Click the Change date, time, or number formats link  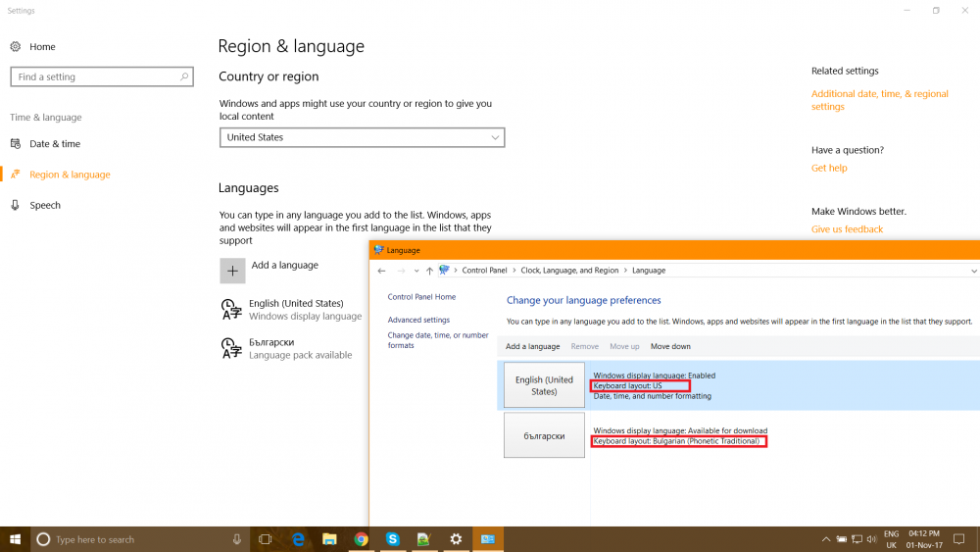(x=437, y=340)
